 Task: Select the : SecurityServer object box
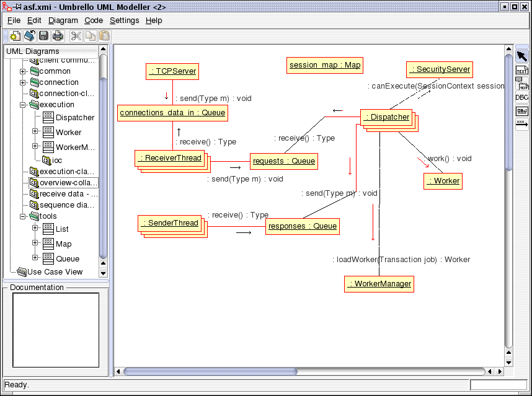(440, 69)
